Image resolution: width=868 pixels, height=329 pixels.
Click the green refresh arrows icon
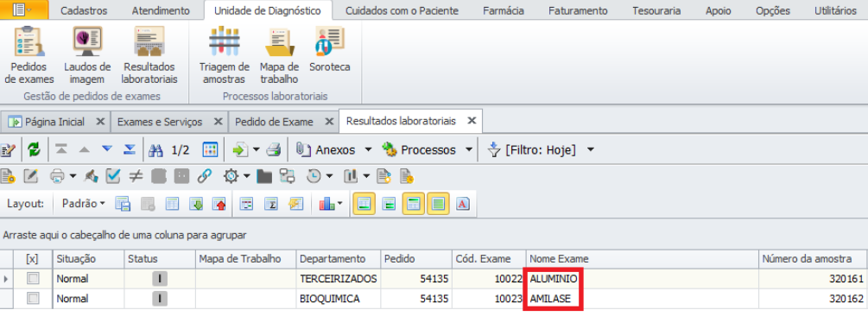click(35, 149)
